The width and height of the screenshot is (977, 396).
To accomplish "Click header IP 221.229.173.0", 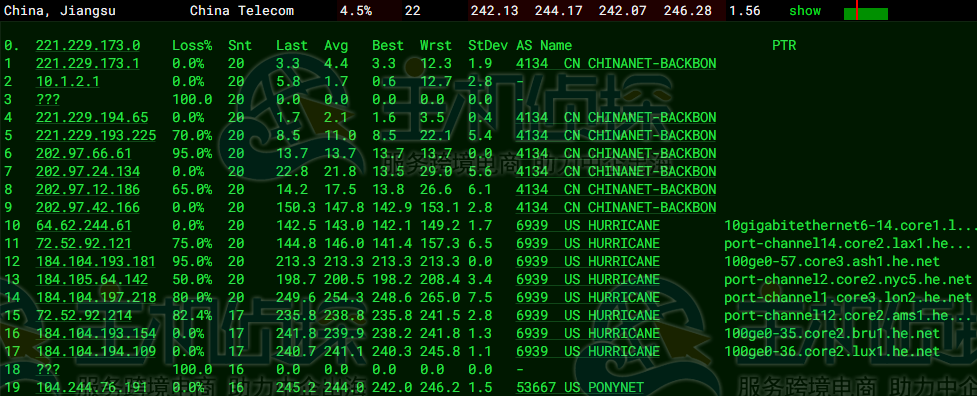I will click(x=87, y=45).
